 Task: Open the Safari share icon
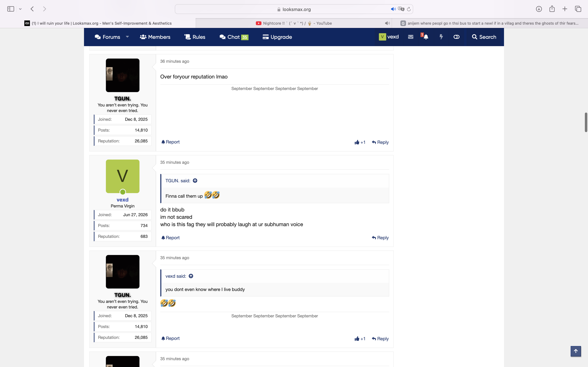click(552, 9)
